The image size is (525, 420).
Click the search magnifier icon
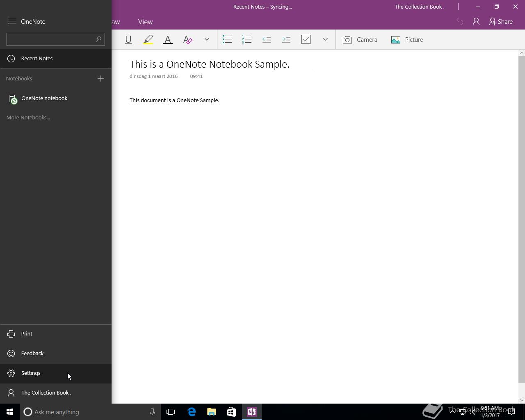pos(98,39)
